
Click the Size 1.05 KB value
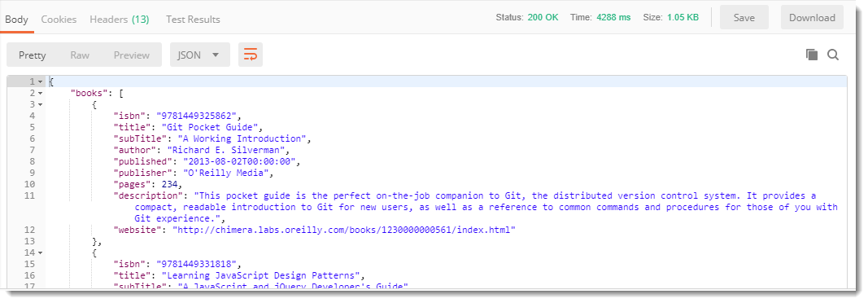coord(683,17)
